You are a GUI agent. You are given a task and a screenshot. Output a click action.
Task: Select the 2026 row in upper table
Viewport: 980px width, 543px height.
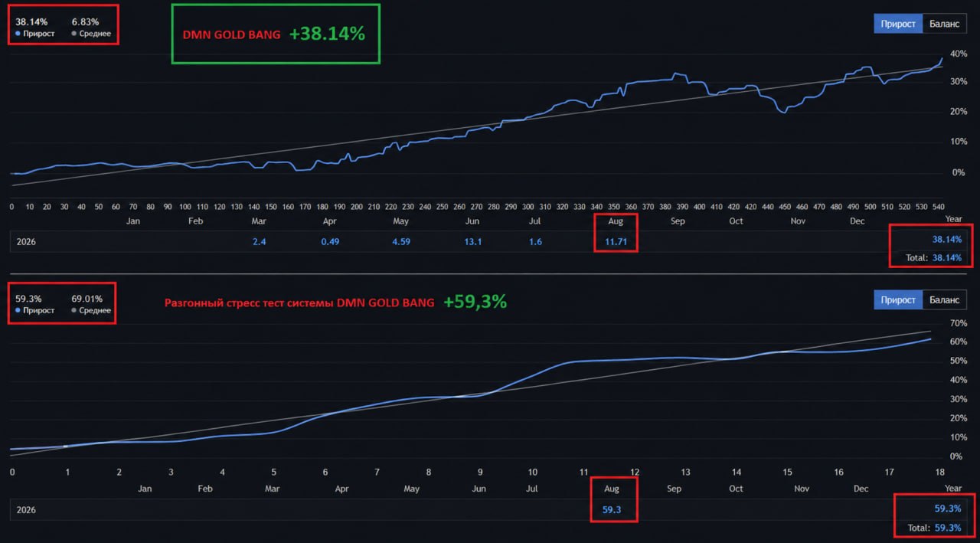click(x=489, y=241)
